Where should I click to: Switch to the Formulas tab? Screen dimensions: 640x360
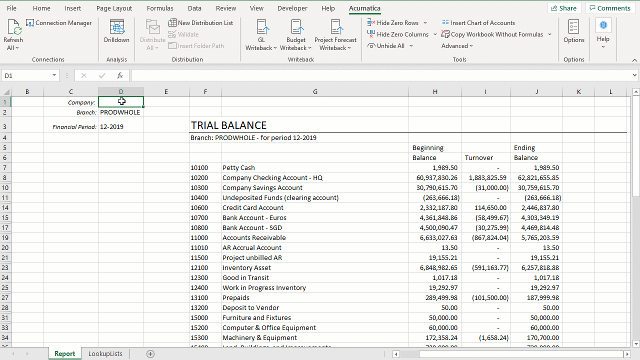160,8
